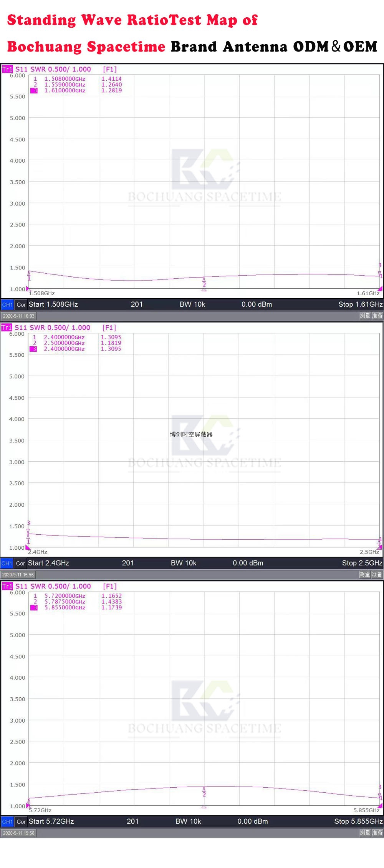Image resolution: width=384 pixels, height=868 pixels.
Task: Click 0.00 dBm in the Stop 5.855GHz bar
Action: pos(253,821)
